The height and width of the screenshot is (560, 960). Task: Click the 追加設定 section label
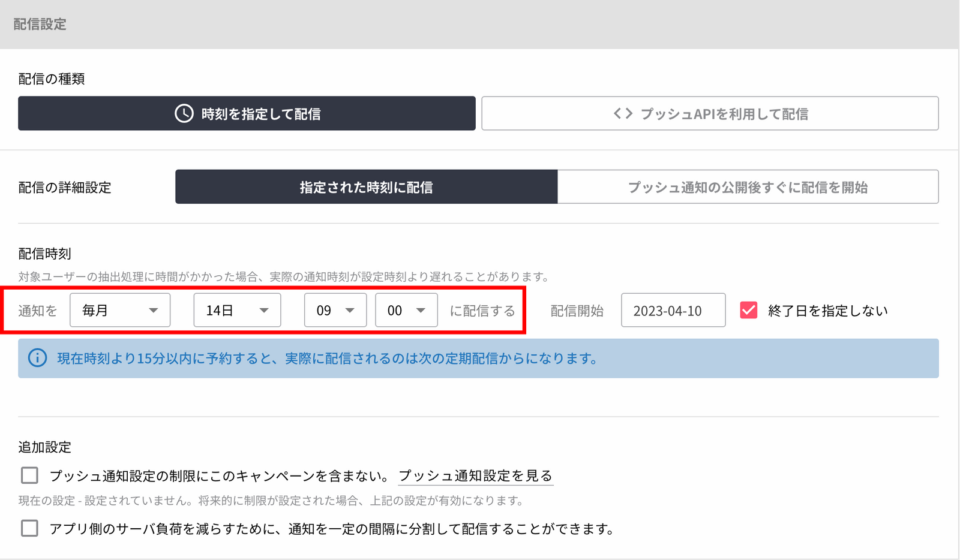44,447
